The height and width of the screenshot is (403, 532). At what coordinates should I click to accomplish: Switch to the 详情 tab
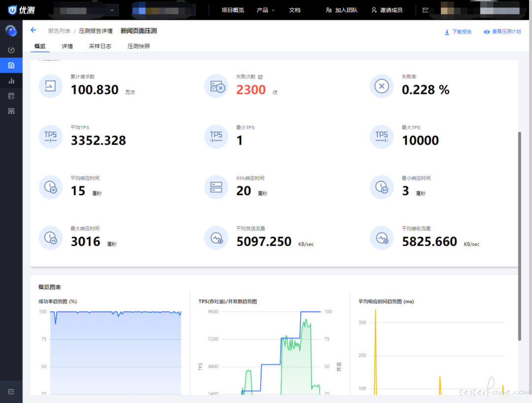67,46
